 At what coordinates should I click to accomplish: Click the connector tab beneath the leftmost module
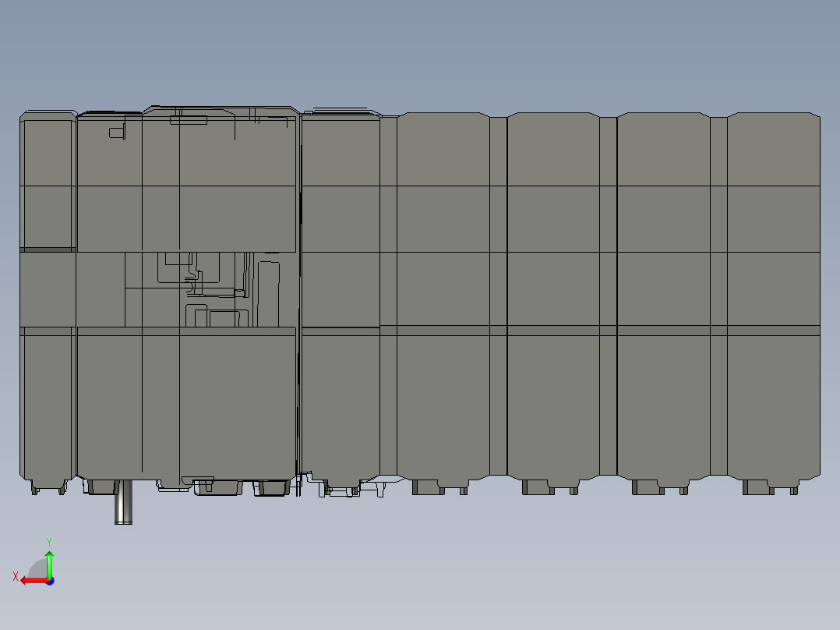pyautogui.click(x=47, y=485)
